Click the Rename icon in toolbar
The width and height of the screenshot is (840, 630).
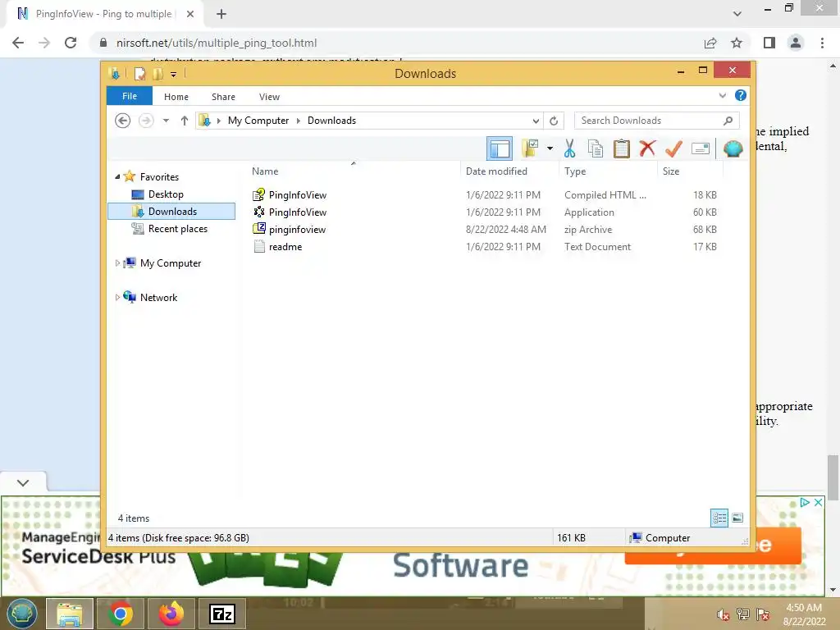(701, 148)
